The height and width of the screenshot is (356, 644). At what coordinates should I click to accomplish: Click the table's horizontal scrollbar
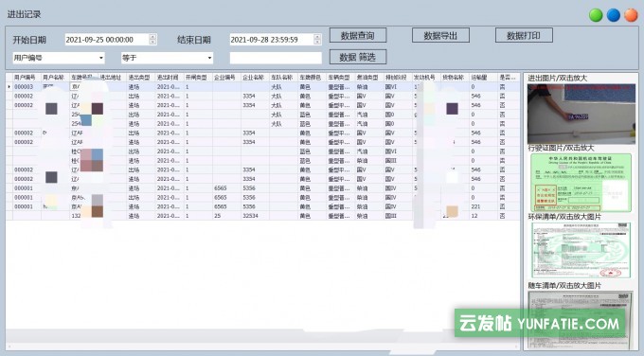click(x=263, y=347)
